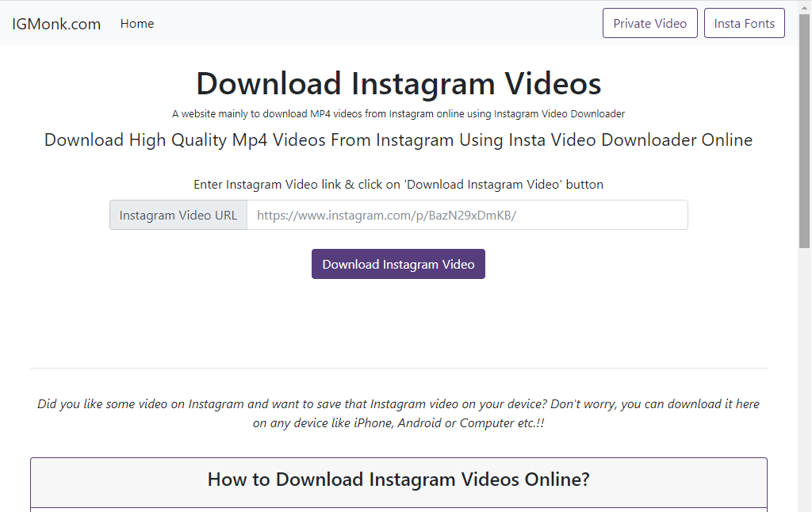The width and height of the screenshot is (812, 512).
Task: Open the Insta Fonts button
Action: (744, 23)
